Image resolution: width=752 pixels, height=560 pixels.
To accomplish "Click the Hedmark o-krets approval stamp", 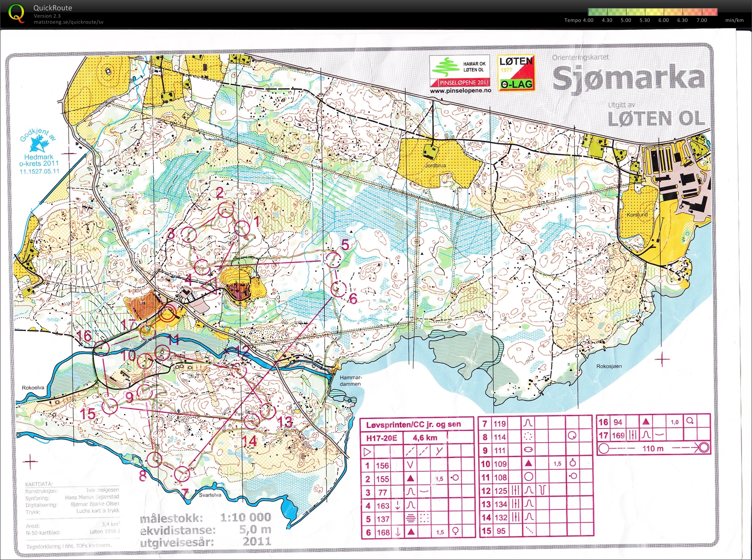I will click(x=39, y=152).
